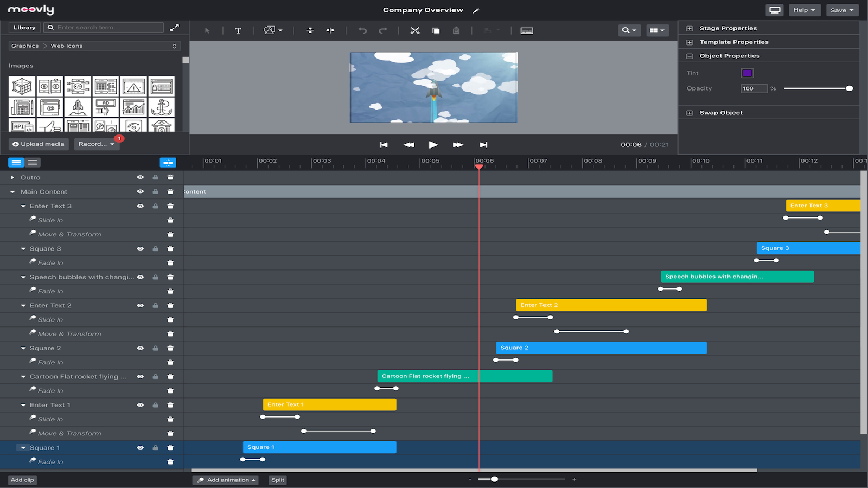Image resolution: width=868 pixels, height=488 pixels.
Task: Click the scissors cut icon
Action: 415,31
